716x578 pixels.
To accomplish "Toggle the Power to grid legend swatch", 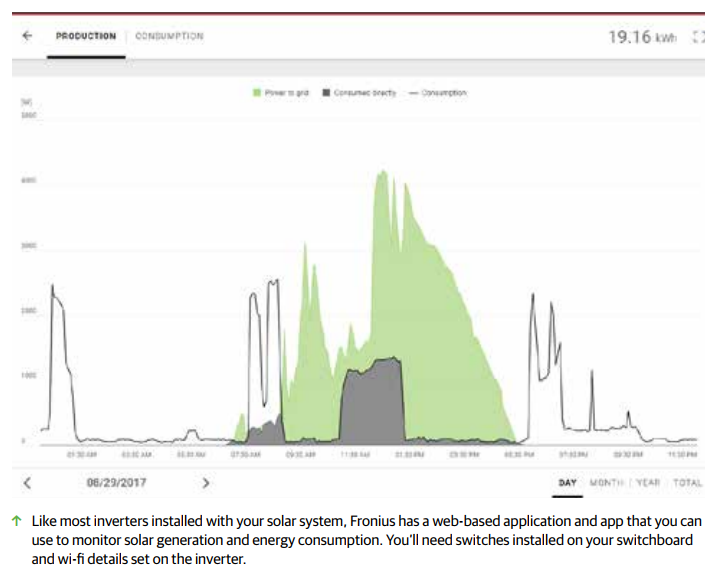I will [x=257, y=93].
